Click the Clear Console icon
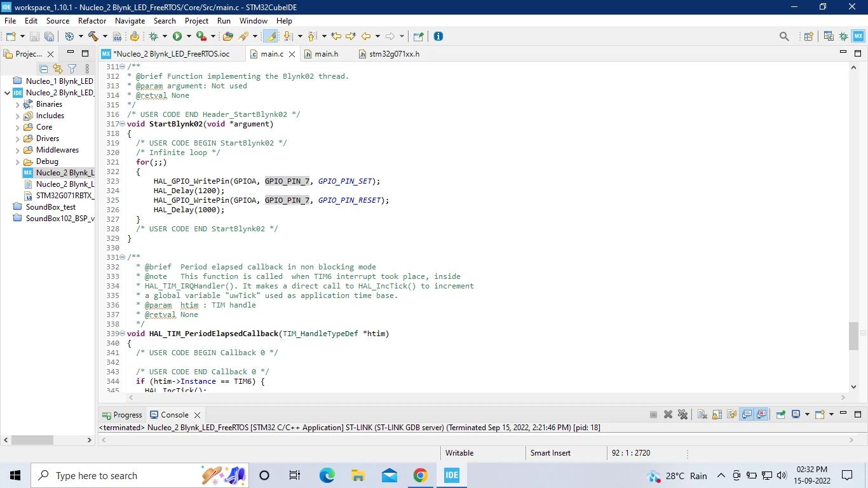 tap(702, 414)
